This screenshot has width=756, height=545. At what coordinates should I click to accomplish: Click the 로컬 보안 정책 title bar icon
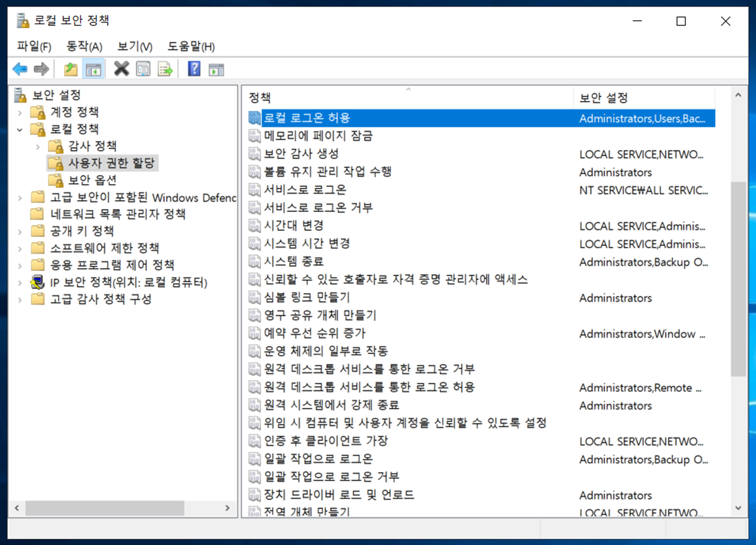[23, 20]
